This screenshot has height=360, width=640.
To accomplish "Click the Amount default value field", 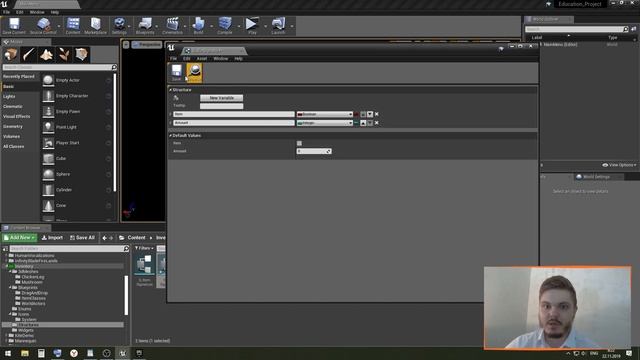I will tap(314, 151).
